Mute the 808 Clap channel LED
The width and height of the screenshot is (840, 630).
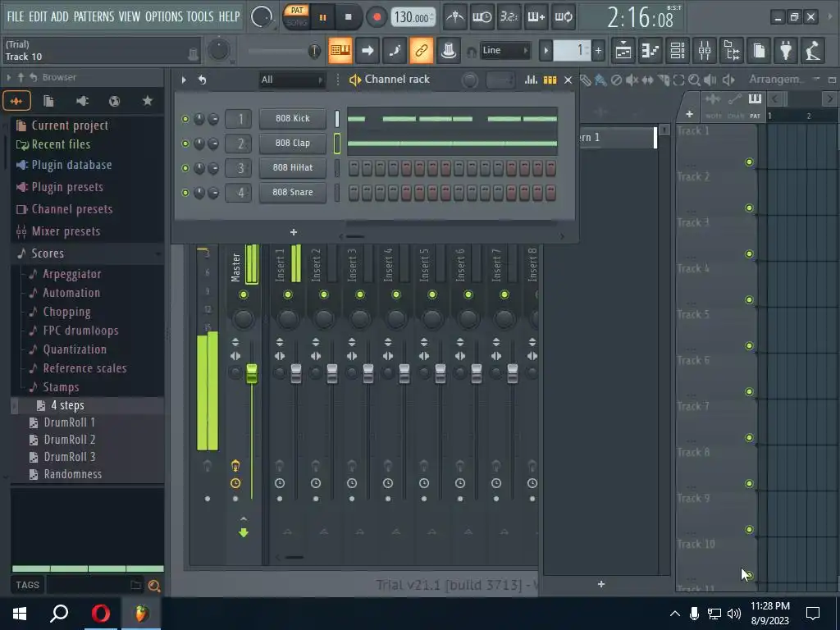click(185, 144)
